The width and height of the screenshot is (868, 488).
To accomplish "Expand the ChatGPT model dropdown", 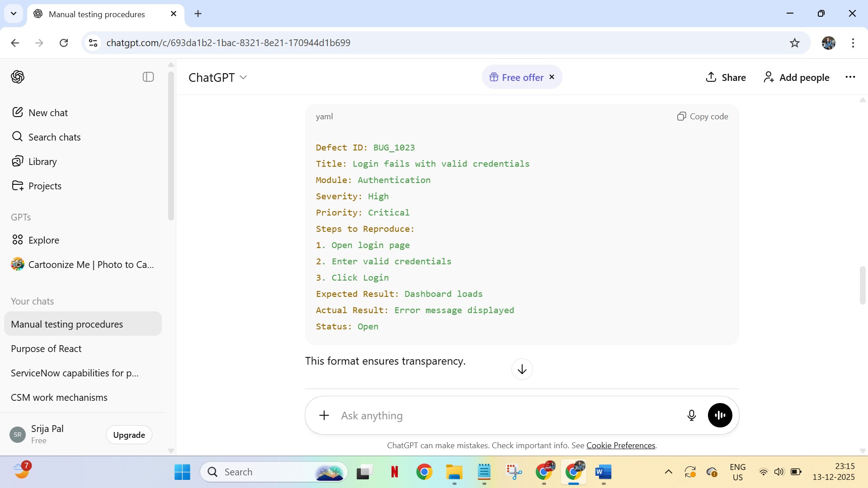I will pos(218,77).
